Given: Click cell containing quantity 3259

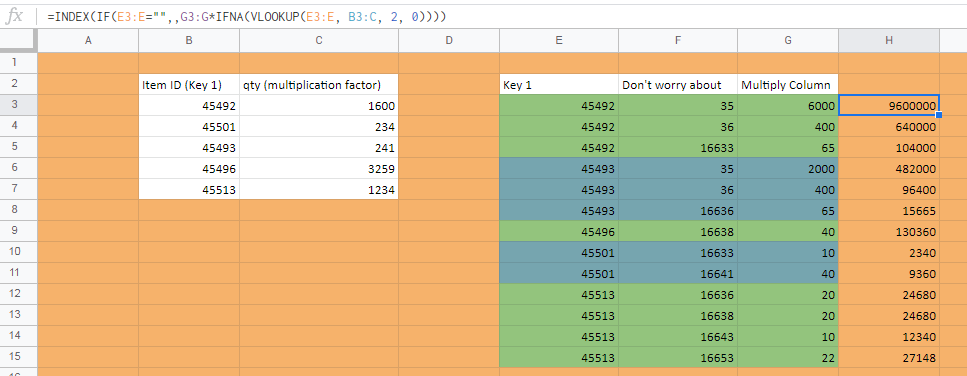Looking at the screenshot, I should pyautogui.click(x=319, y=168).
